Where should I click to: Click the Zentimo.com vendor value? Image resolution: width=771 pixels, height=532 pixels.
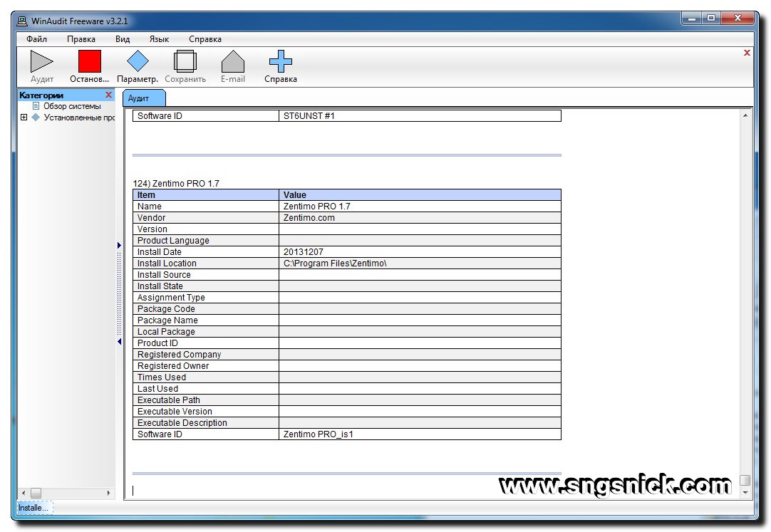point(309,218)
